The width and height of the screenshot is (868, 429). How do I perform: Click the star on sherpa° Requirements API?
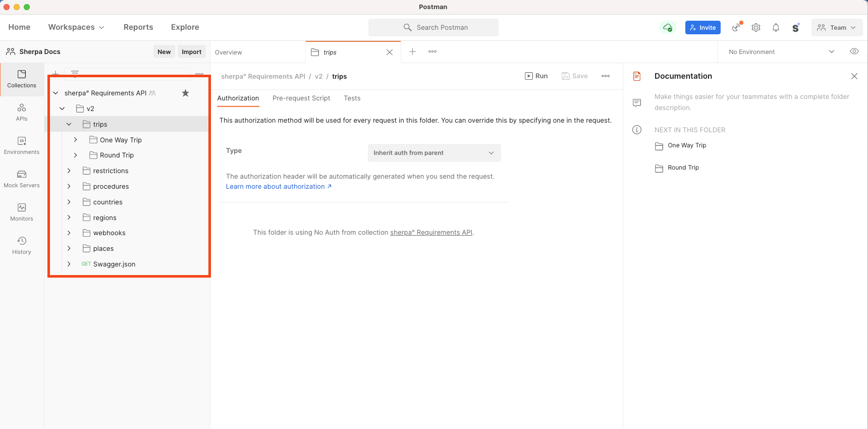[185, 93]
